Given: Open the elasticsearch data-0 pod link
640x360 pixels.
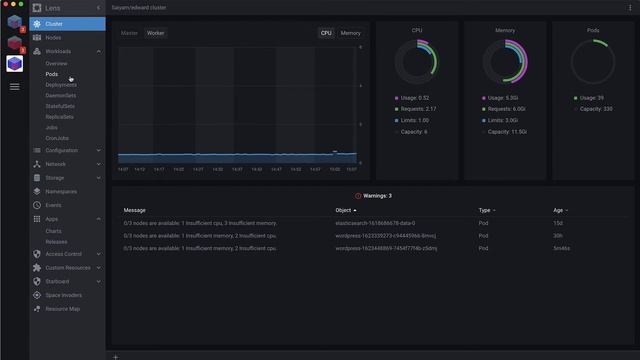Looking at the screenshot, I should point(375,223).
